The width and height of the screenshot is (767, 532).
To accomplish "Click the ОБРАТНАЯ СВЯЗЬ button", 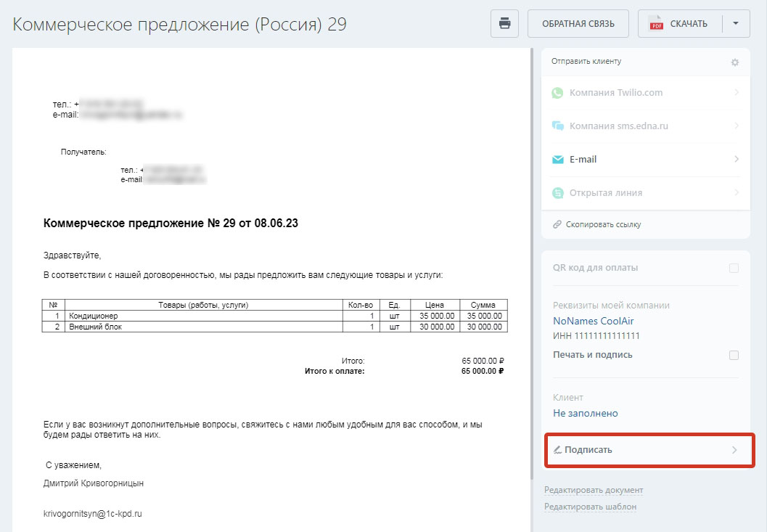I will point(578,22).
